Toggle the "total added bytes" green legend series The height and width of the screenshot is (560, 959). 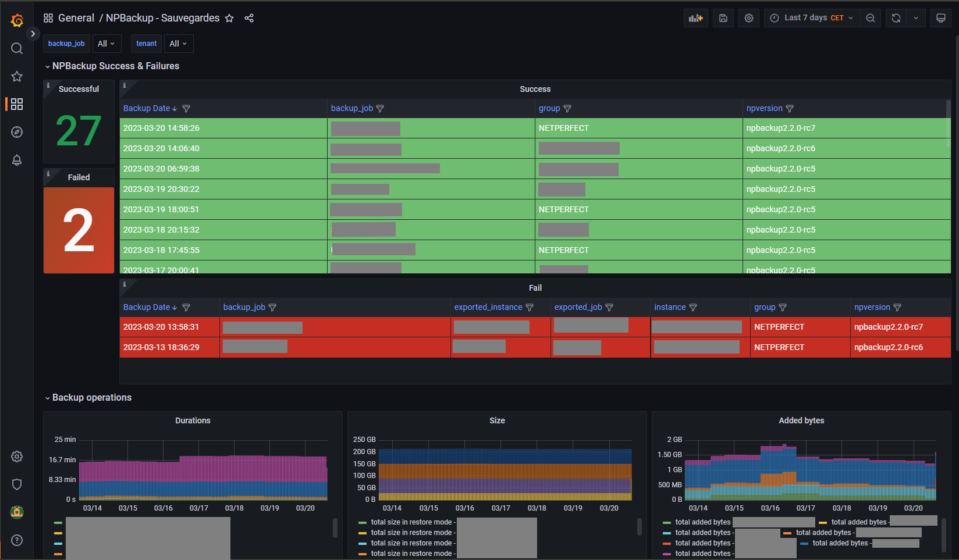pyautogui.click(x=702, y=522)
